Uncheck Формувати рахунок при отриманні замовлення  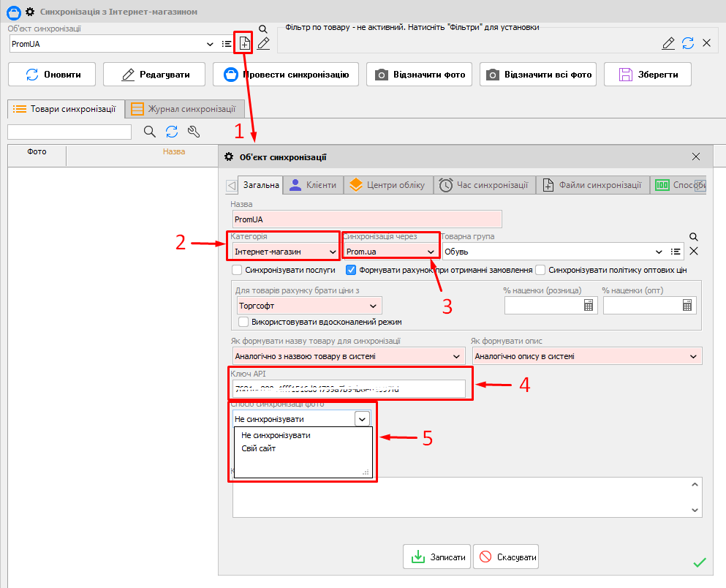(x=351, y=270)
